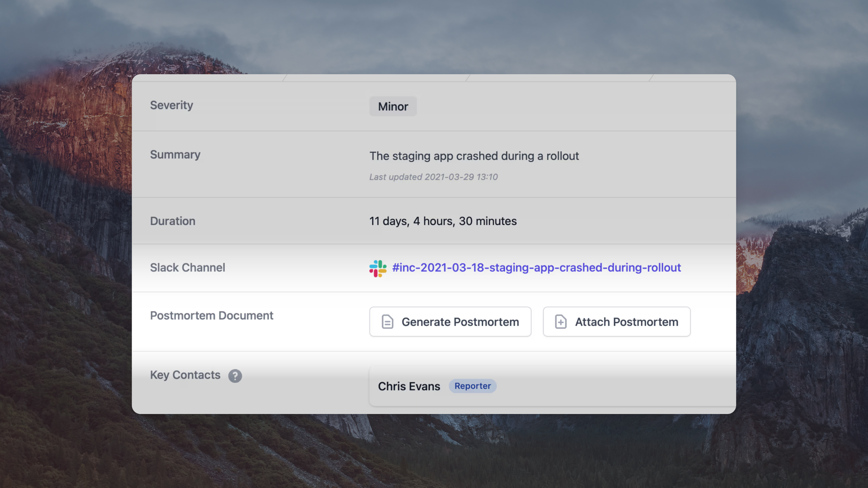Select the Chris Evans contact name
This screenshot has width=868, height=488.
click(x=409, y=386)
